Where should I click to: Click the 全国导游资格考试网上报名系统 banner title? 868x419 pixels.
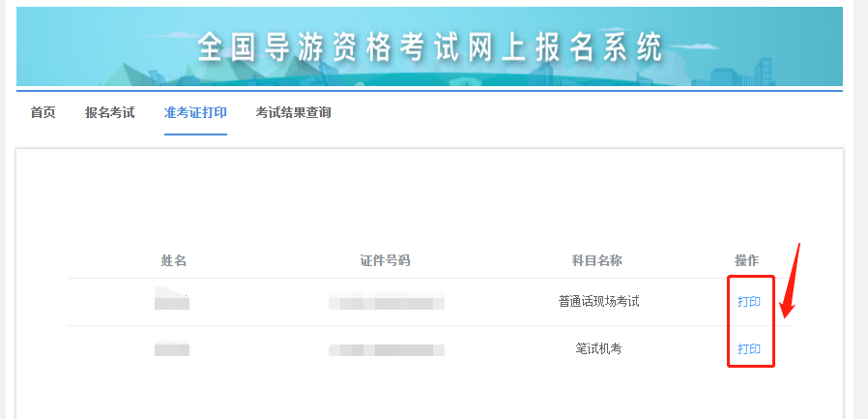tap(429, 46)
